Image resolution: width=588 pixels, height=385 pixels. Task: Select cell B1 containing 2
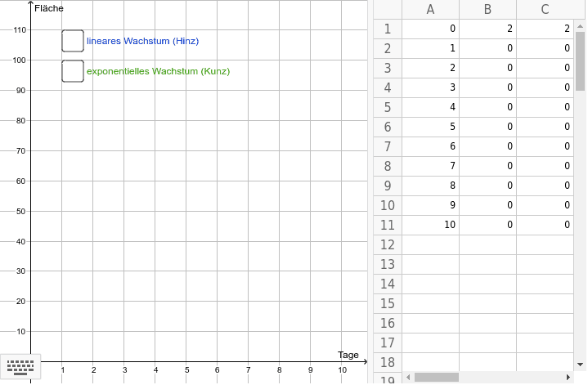(488, 29)
